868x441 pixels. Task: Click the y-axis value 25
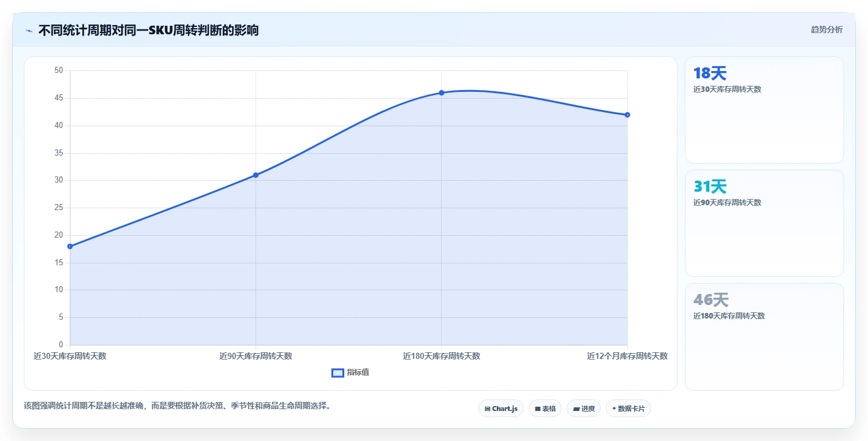(59, 208)
